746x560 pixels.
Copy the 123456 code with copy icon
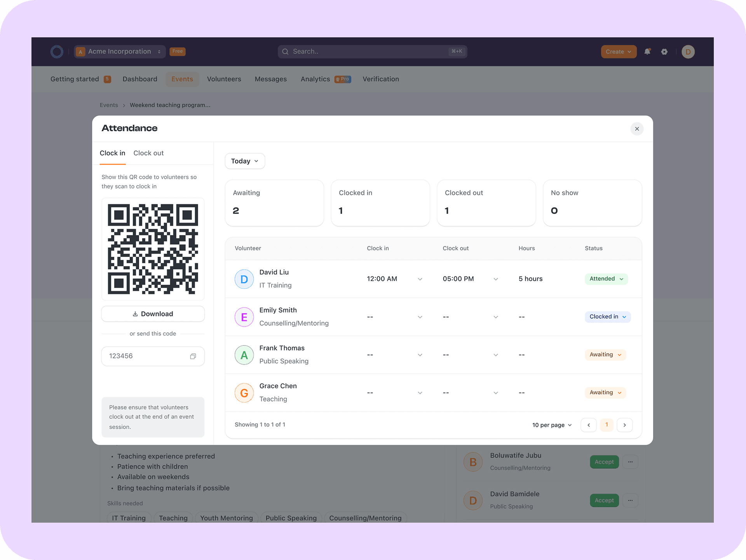[193, 356]
